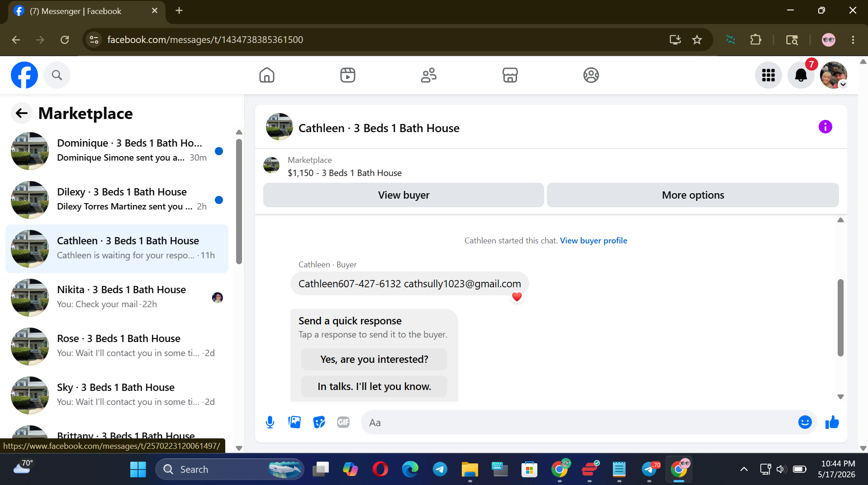Viewport: 868px width, 485px height.
Task: Click the address bar URL
Action: tap(205, 40)
